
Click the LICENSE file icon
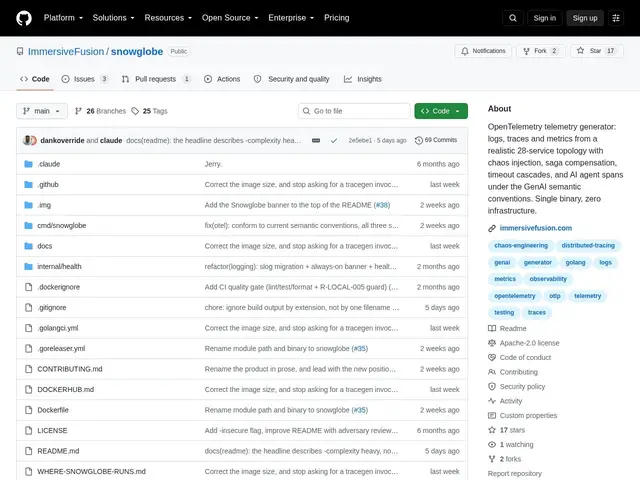[28, 431]
